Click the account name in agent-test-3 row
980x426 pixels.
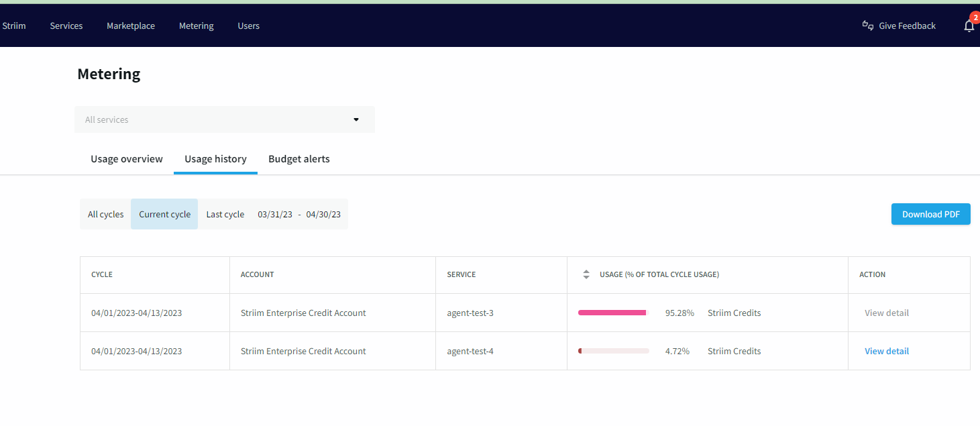tap(303, 313)
